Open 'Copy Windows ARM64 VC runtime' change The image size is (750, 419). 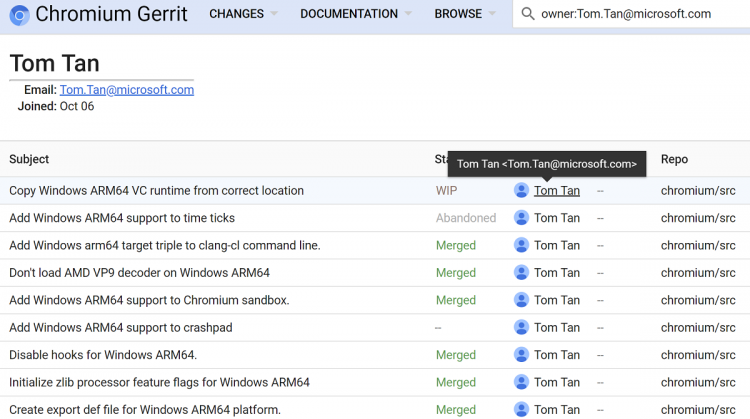click(156, 190)
